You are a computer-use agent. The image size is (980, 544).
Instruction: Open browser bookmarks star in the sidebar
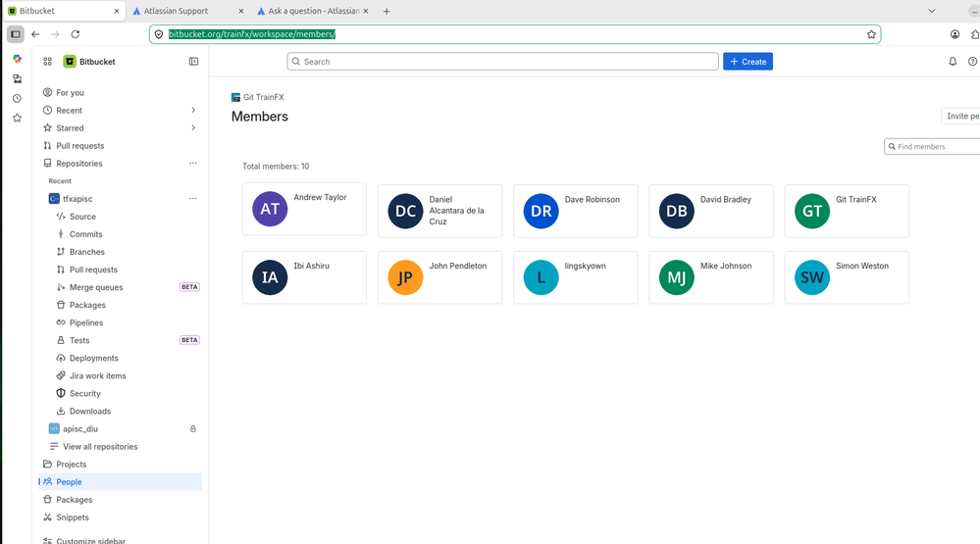tap(17, 118)
